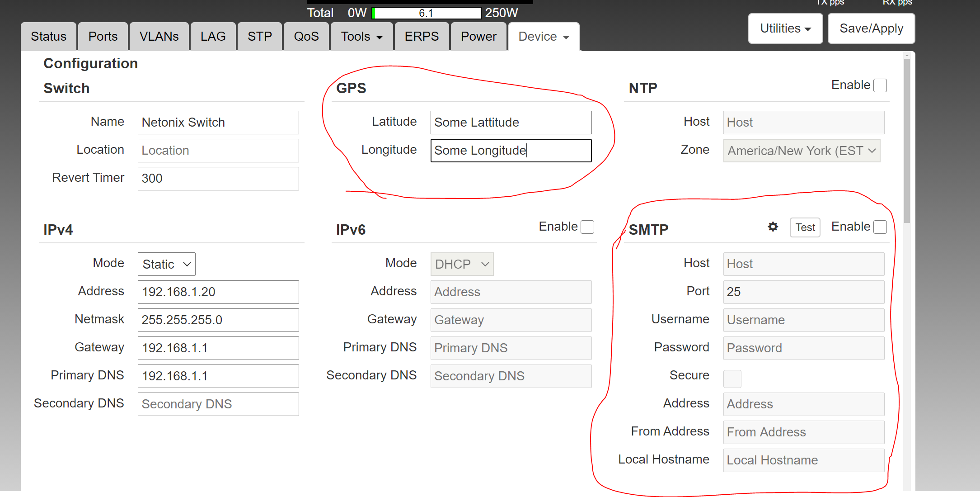Open the IPv4 Mode Static dropdown
The height and width of the screenshot is (497, 980).
(166, 264)
